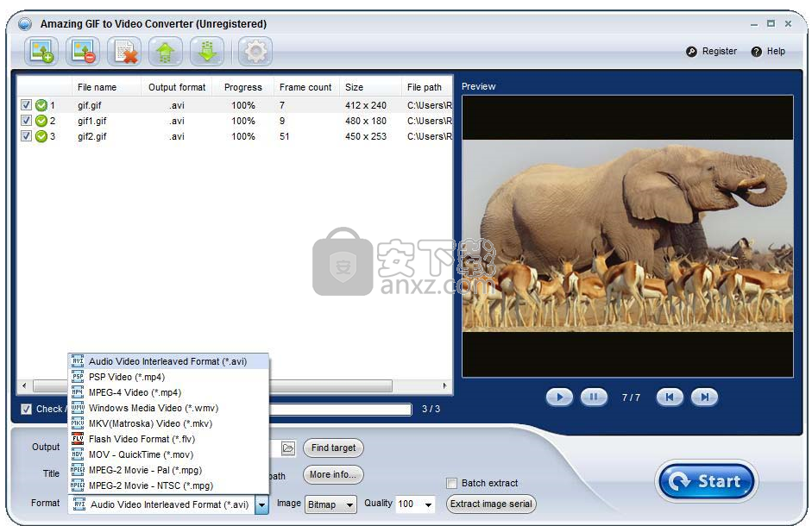The height and width of the screenshot is (526, 812).
Task: Click the Register link
Action: (720, 51)
